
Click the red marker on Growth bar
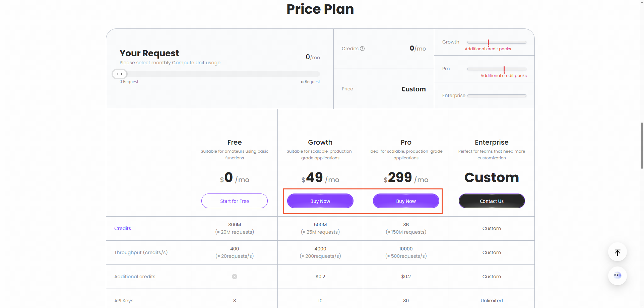click(x=489, y=43)
